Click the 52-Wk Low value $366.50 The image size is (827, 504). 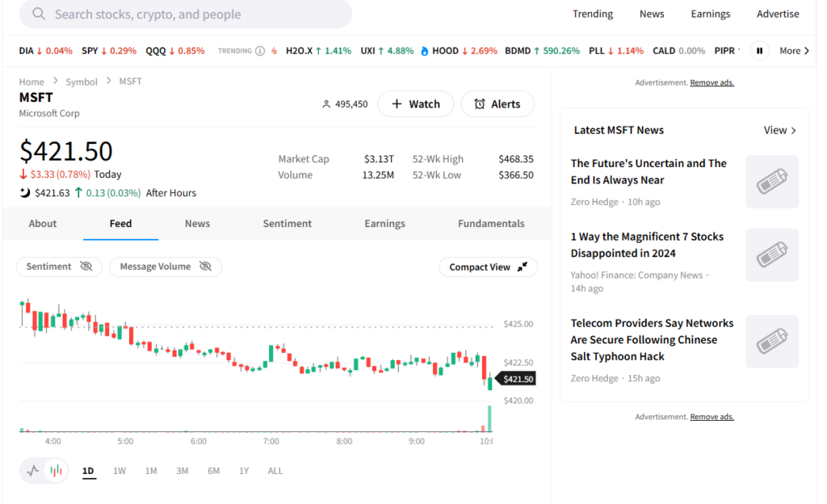[x=516, y=175]
